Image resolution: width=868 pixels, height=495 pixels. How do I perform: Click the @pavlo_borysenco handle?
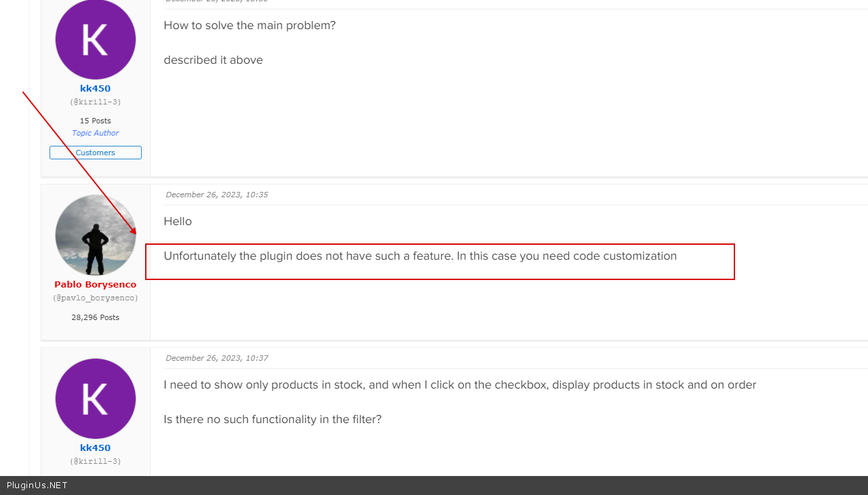95,298
